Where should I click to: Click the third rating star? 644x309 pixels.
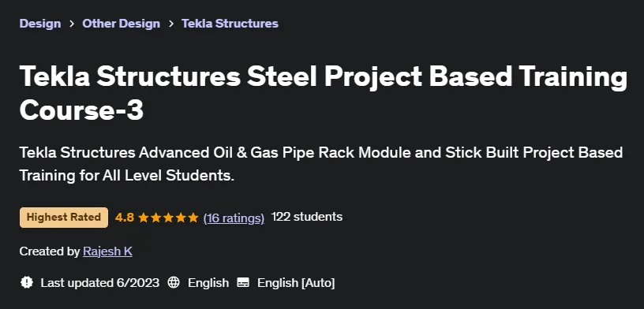(168, 218)
